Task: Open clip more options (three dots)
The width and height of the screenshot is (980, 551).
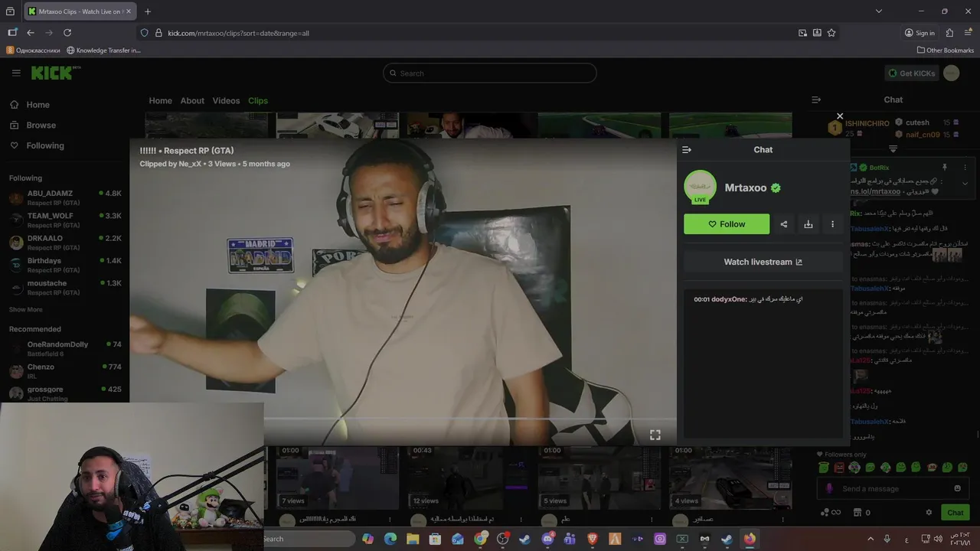Action: point(832,224)
